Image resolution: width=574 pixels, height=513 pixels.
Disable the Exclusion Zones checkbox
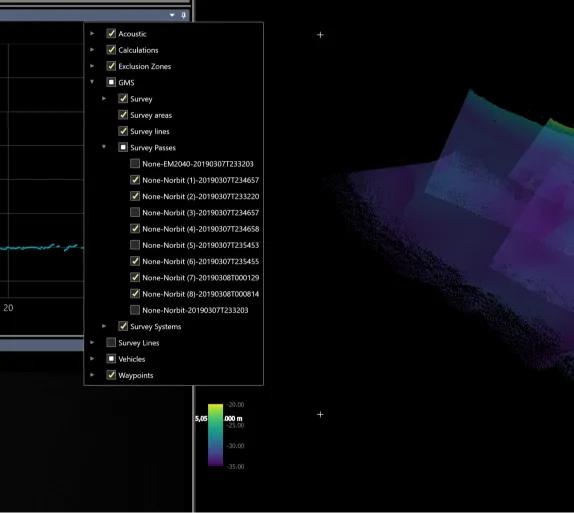(x=111, y=66)
